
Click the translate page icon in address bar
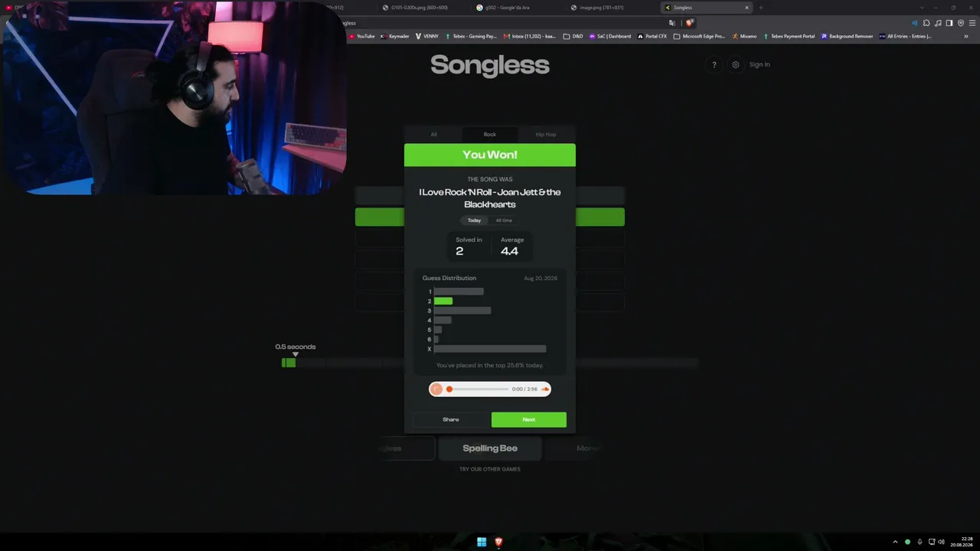tap(672, 23)
